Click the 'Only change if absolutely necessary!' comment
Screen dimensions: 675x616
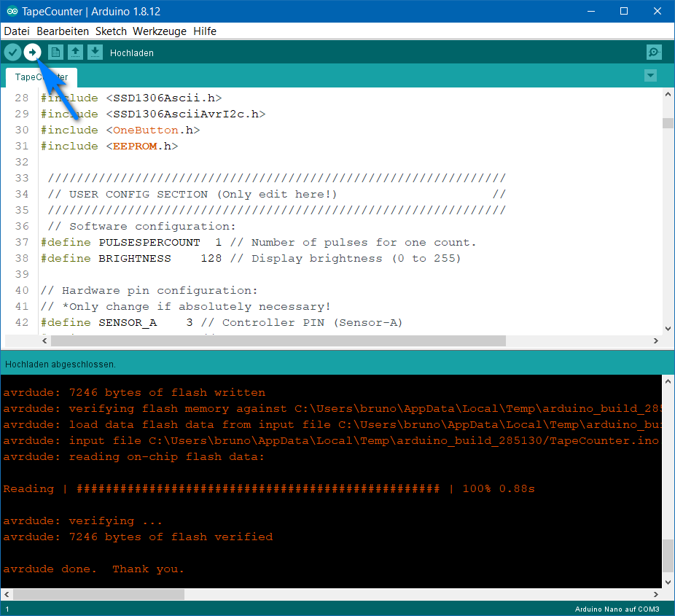(185, 306)
